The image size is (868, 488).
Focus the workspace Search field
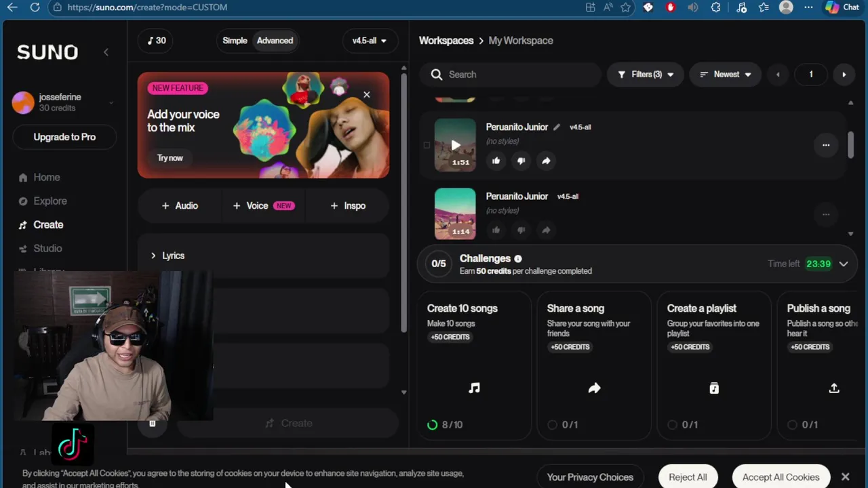[510, 75]
